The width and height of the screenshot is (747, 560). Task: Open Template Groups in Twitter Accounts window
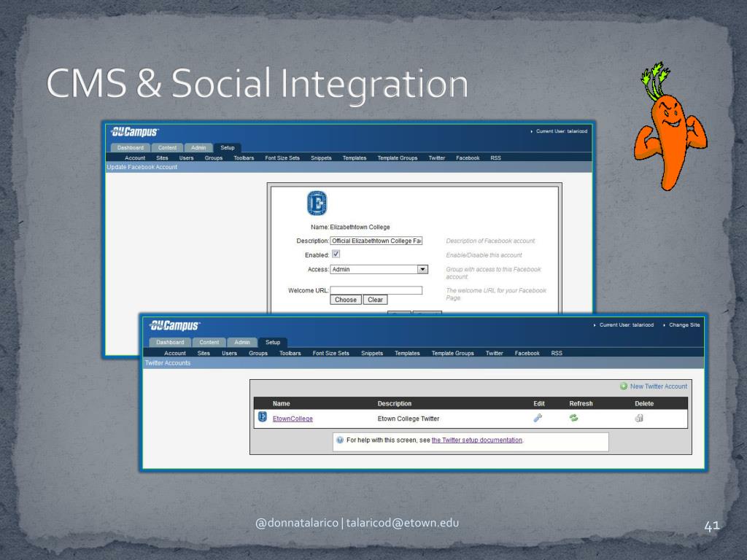tap(452, 354)
